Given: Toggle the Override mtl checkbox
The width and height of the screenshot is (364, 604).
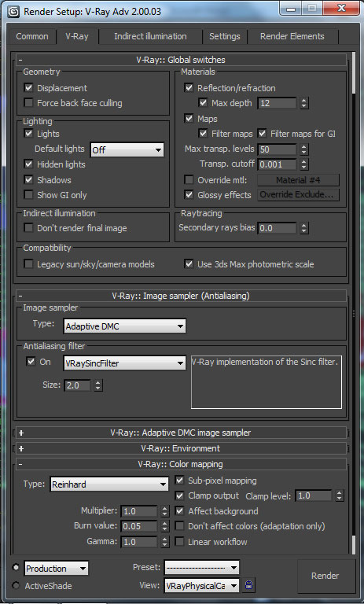Looking at the screenshot, I should point(189,180).
